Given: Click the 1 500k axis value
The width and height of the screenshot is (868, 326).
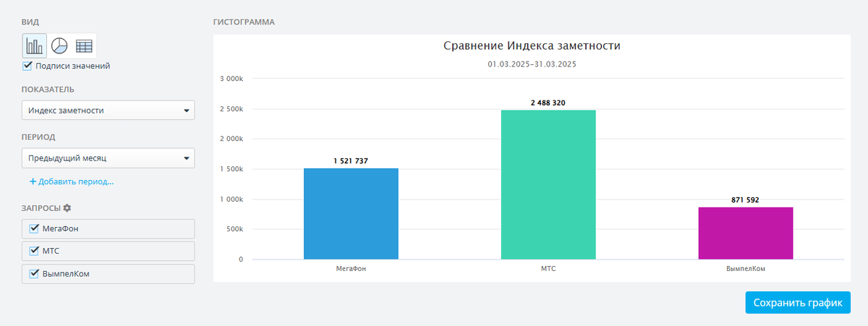Looking at the screenshot, I should 231,169.
